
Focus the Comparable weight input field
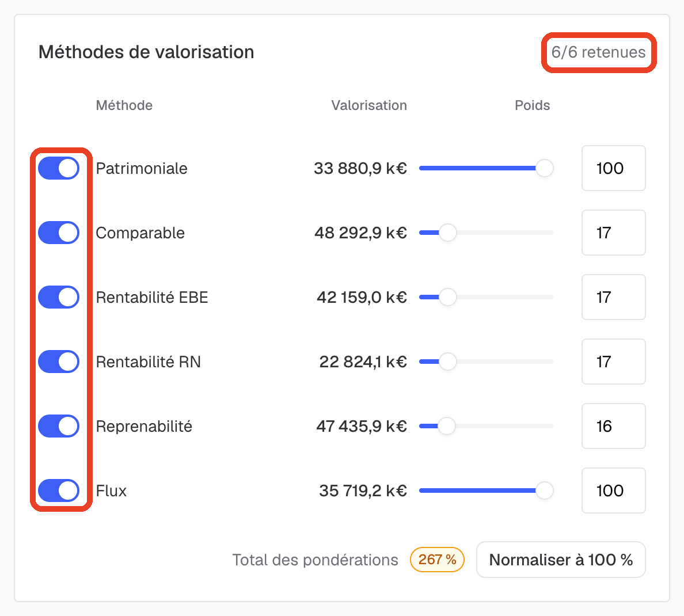pyautogui.click(x=614, y=233)
